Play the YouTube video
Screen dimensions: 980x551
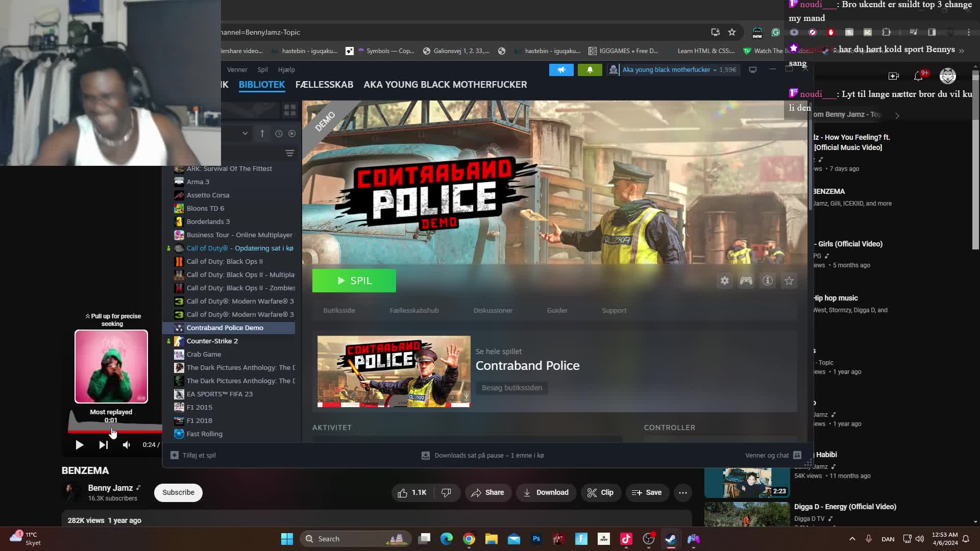(x=79, y=445)
